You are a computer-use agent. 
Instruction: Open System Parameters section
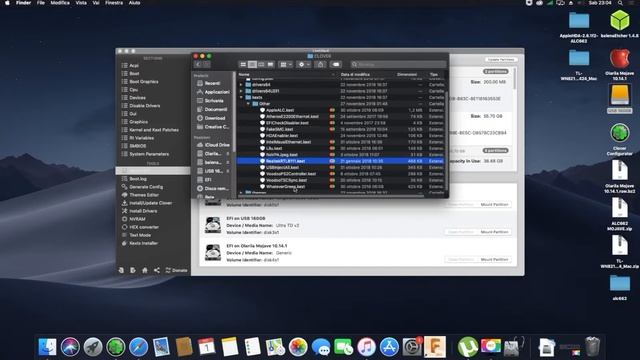tap(149, 154)
